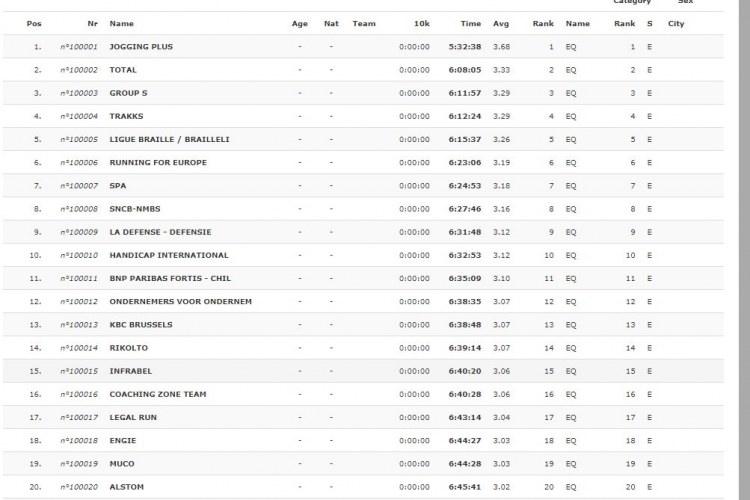
Task: Select average speed 3.68
Action: click(501, 47)
